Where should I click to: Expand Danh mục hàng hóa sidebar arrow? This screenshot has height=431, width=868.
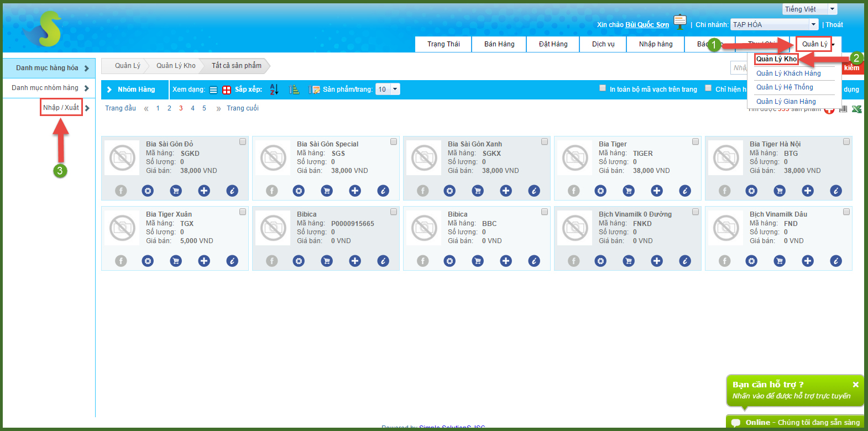coord(87,68)
